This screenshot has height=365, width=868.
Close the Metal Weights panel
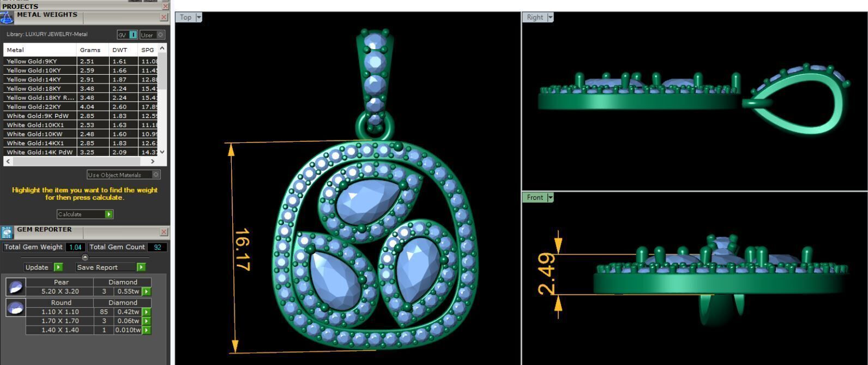pyautogui.click(x=164, y=17)
